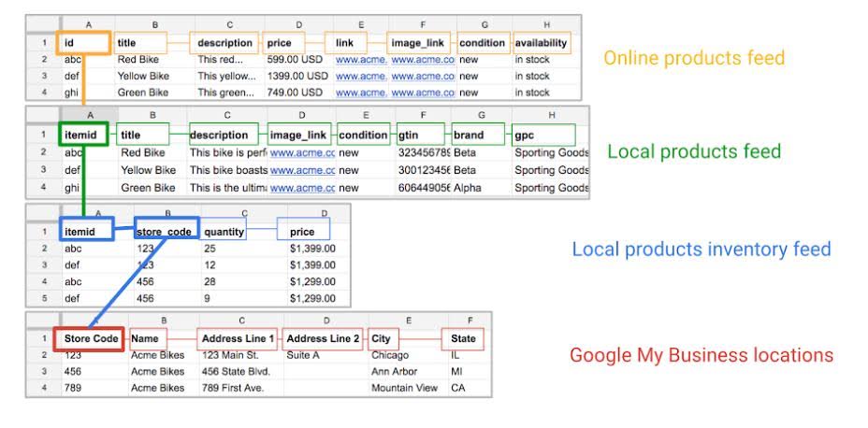868x428 pixels.
Task: Open the image_link URL in the local feed's Yellow Bike row
Action: [x=302, y=170]
